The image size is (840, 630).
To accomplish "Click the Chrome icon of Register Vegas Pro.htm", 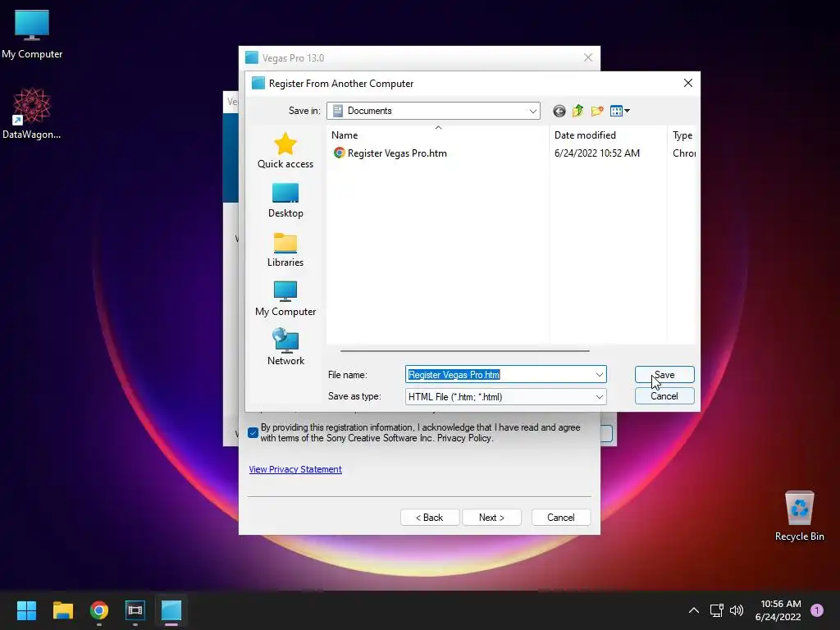I will point(339,153).
